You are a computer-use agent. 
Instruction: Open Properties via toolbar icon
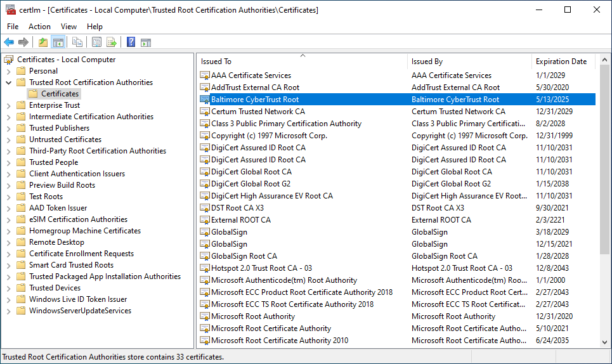96,42
